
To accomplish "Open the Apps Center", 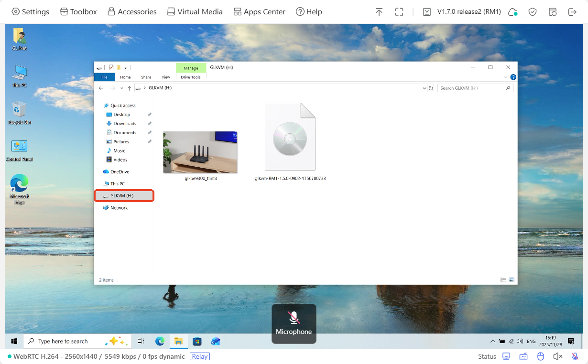I will coord(259,11).
